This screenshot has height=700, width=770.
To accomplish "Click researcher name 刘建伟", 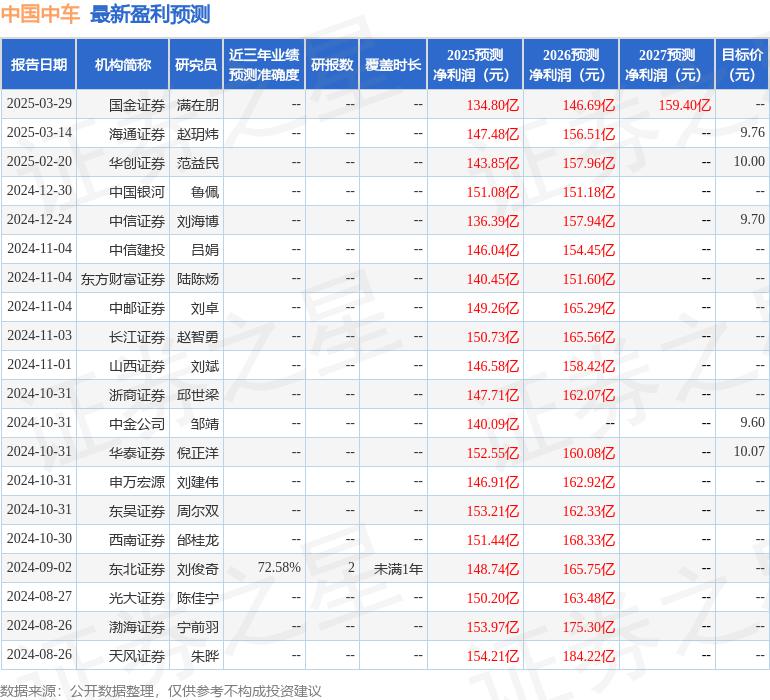I will click(198, 482).
